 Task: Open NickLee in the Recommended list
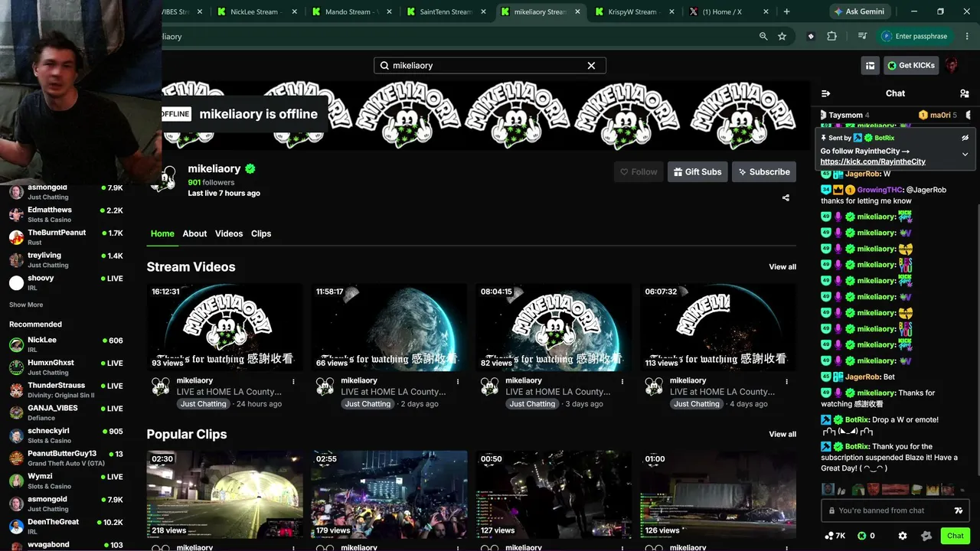67,344
